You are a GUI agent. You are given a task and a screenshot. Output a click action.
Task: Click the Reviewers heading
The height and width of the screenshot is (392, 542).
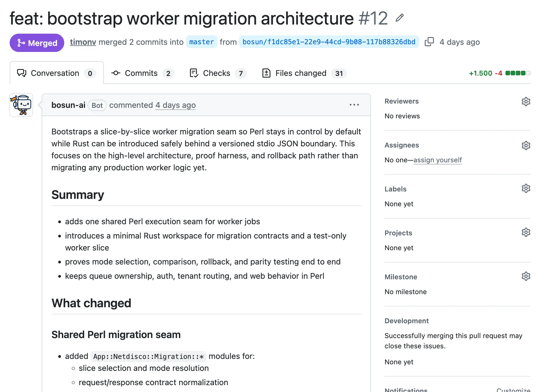coord(401,101)
